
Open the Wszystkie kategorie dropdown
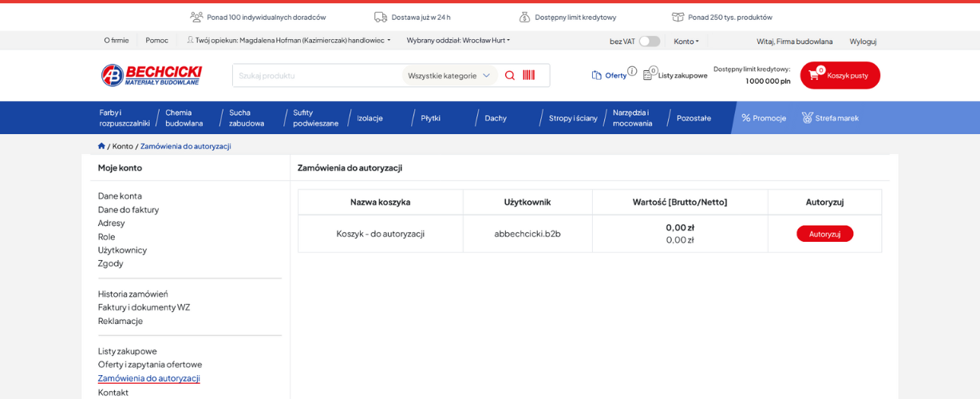point(449,75)
